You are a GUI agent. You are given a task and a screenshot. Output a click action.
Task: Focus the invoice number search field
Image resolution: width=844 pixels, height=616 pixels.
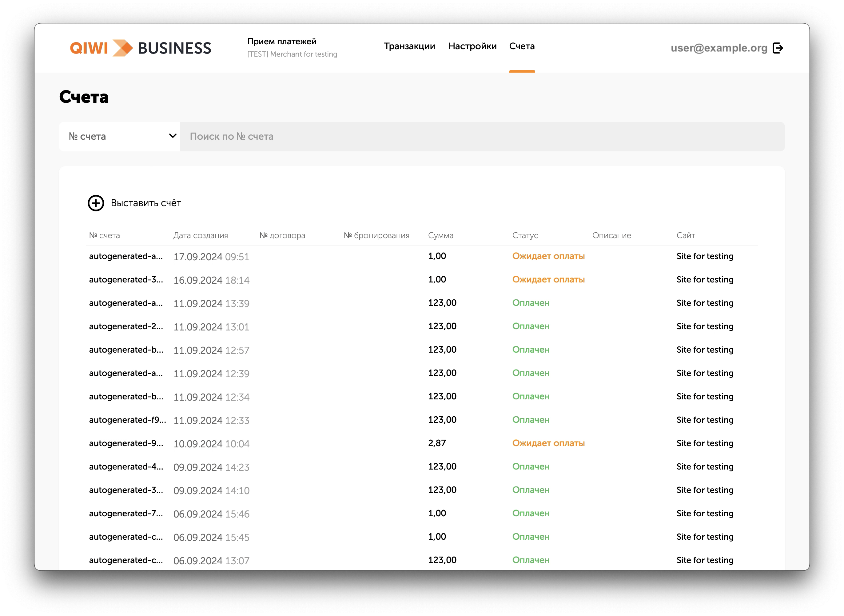tap(482, 137)
